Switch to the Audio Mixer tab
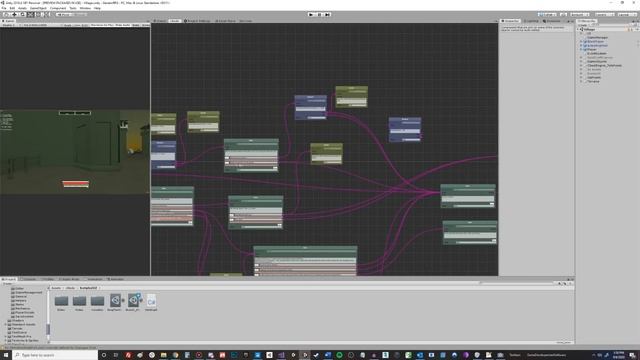The height and width of the screenshot is (360, 640). click(69, 279)
